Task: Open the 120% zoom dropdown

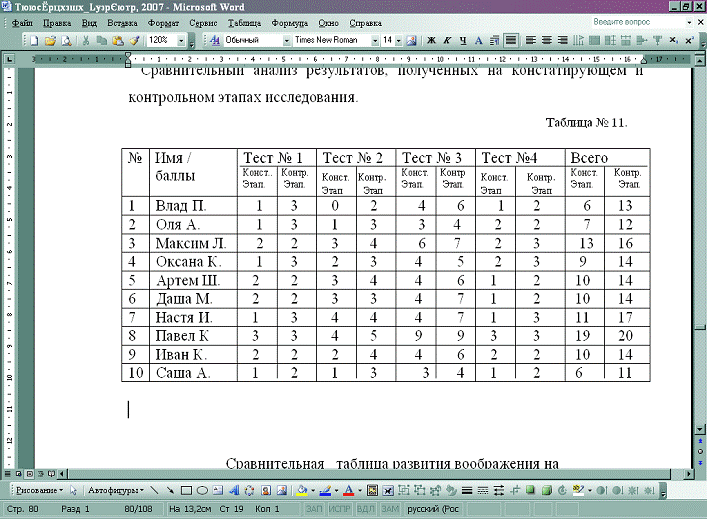Action: tap(179, 41)
